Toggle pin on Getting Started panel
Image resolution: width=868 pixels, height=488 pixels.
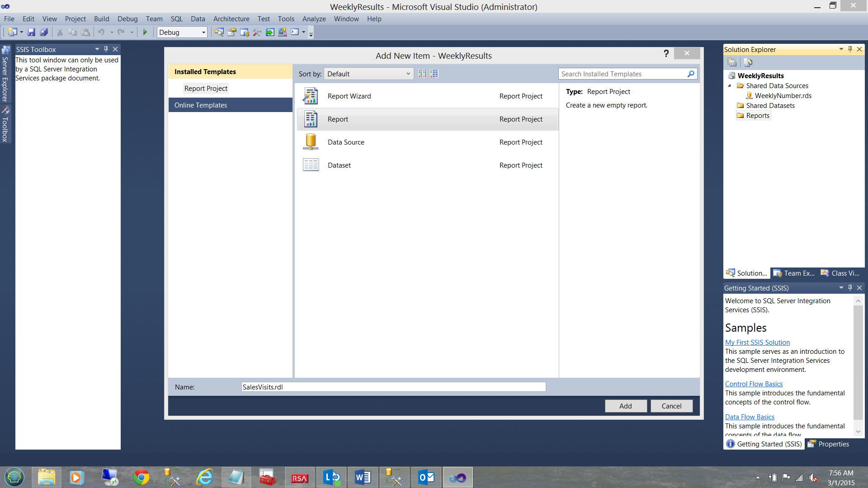point(850,288)
